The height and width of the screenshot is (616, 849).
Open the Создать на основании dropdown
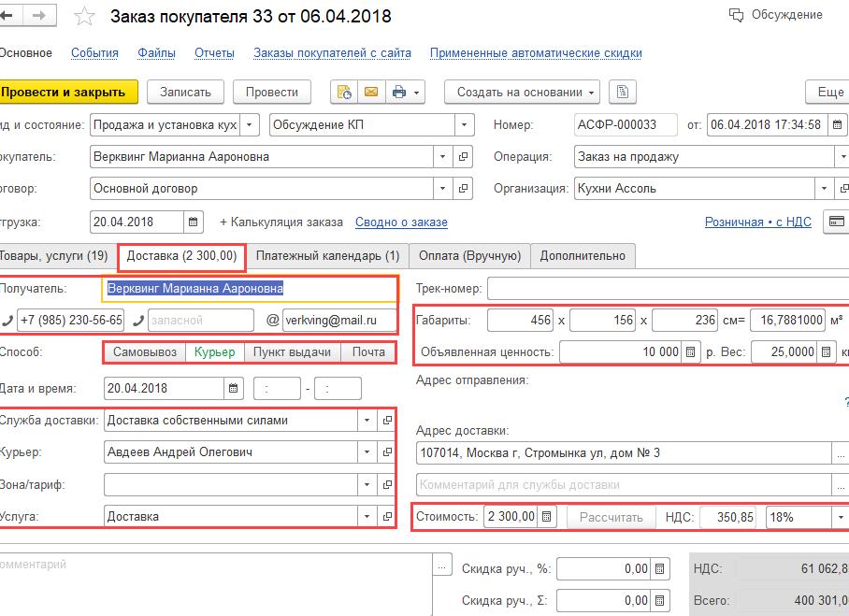click(x=522, y=92)
